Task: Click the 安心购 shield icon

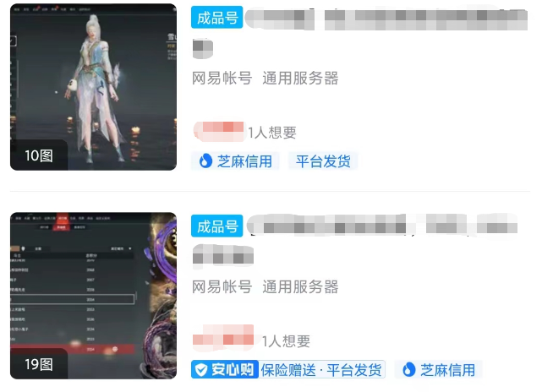Action: (201, 370)
